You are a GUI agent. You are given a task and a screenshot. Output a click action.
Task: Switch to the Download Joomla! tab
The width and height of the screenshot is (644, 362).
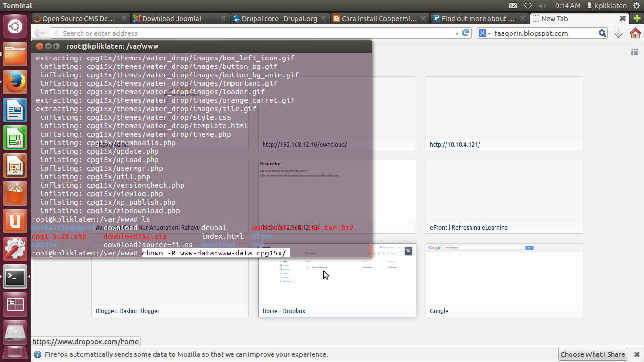pyautogui.click(x=180, y=19)
